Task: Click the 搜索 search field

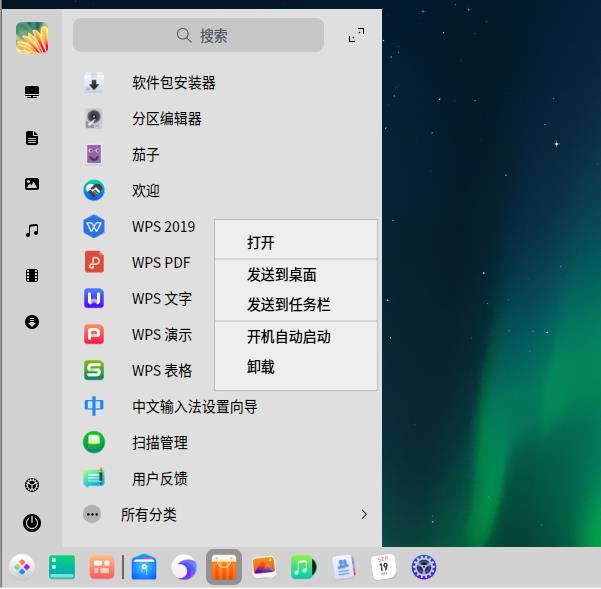Action: tap(199, 35)
